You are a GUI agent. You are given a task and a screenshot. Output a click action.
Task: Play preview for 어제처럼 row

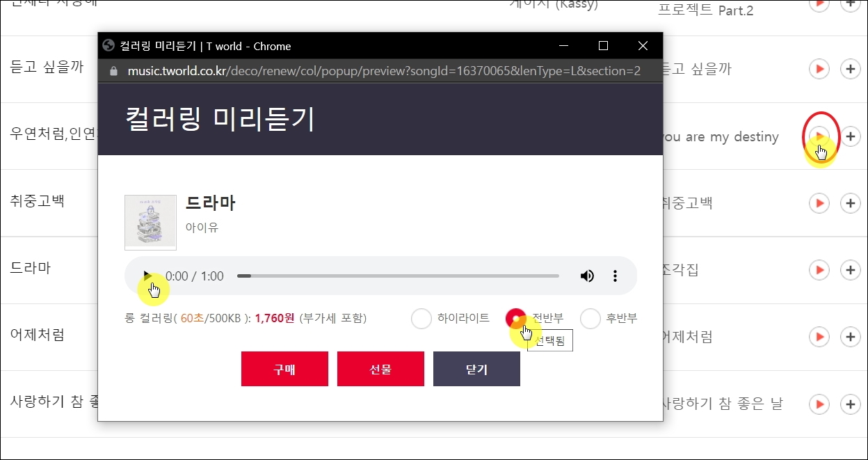click(x=819, y=337)
